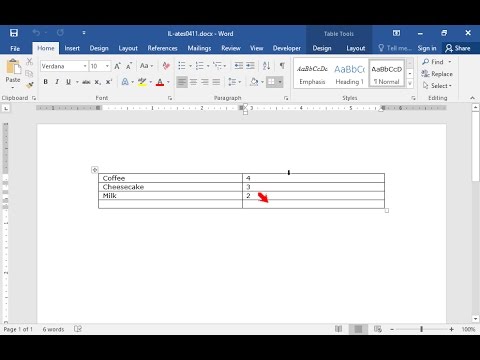Adjust the zoom slider
Viewport: 480px width, 360px height.
pos(421,329)
